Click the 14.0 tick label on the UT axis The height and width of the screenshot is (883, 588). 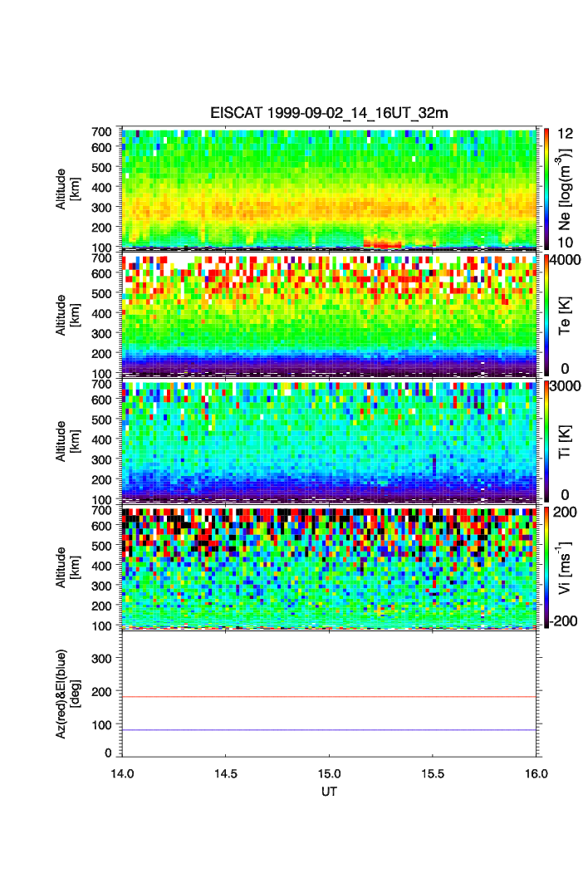123,773
